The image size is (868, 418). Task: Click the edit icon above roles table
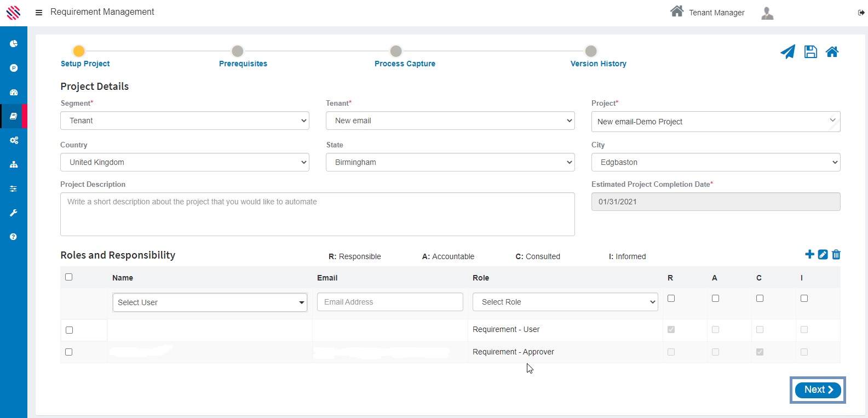(x=823, y=254)
